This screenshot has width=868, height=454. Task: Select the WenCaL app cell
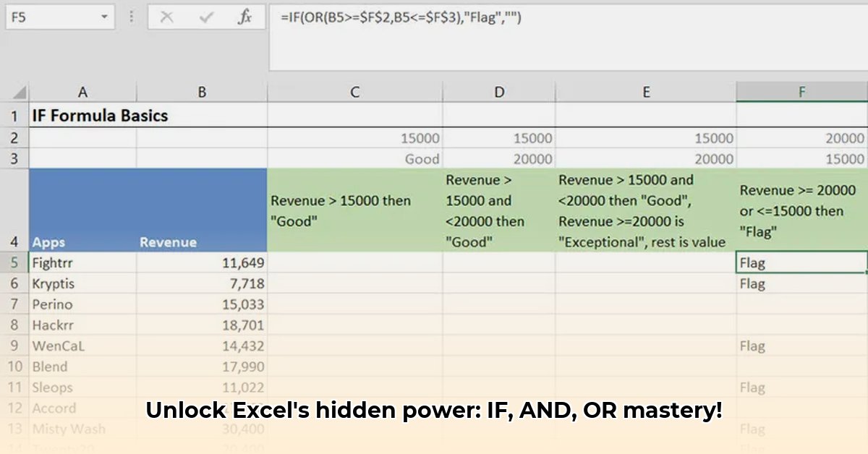tap(83, 346)
